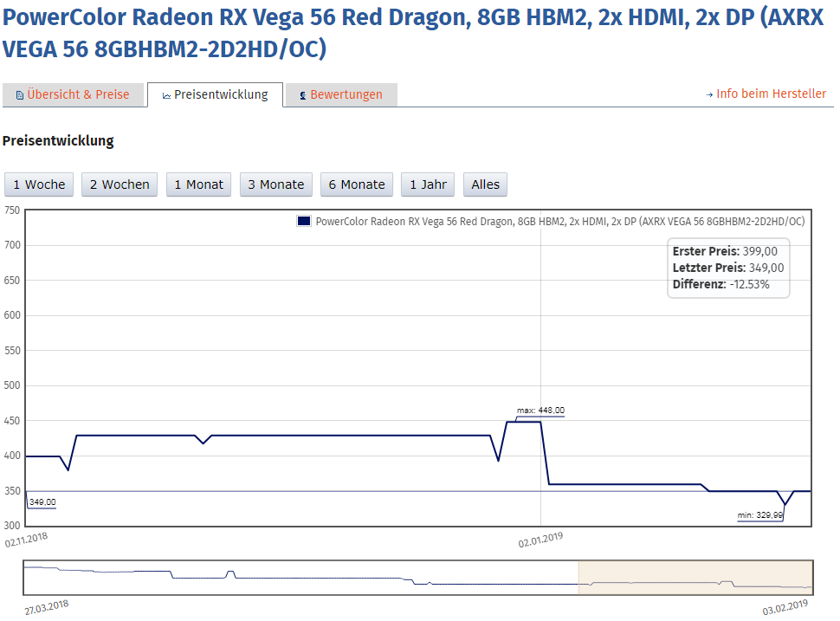Click the min: 329,99 chart label
The height and width of the screenshot is (621, 840).
tap(760, 515)
